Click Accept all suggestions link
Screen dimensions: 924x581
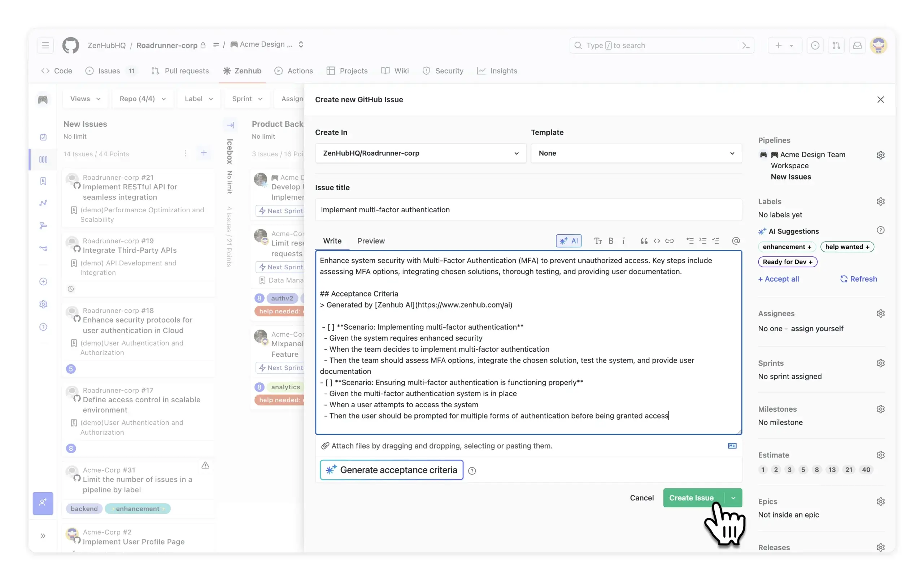click(778, 279)
